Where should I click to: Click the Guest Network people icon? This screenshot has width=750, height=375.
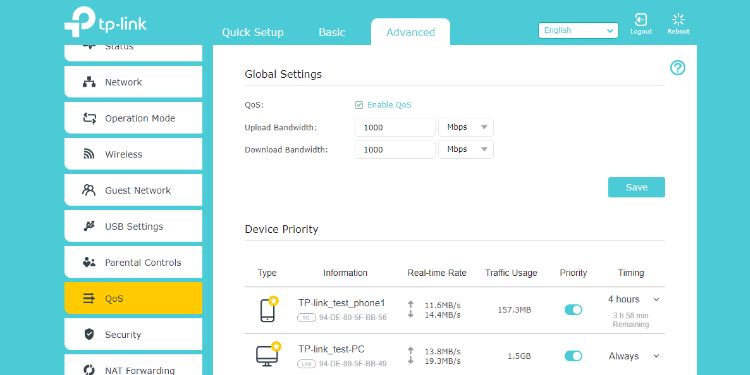(89, 190)
